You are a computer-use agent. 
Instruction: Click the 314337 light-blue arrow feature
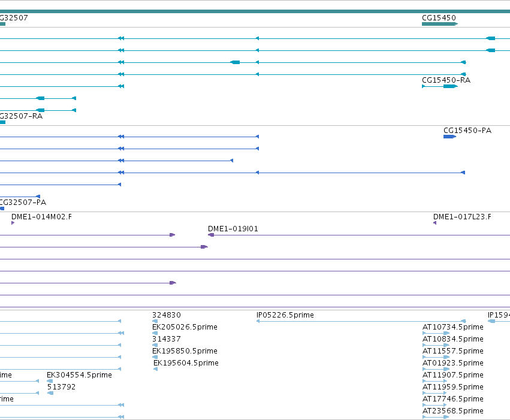(155, 345)
